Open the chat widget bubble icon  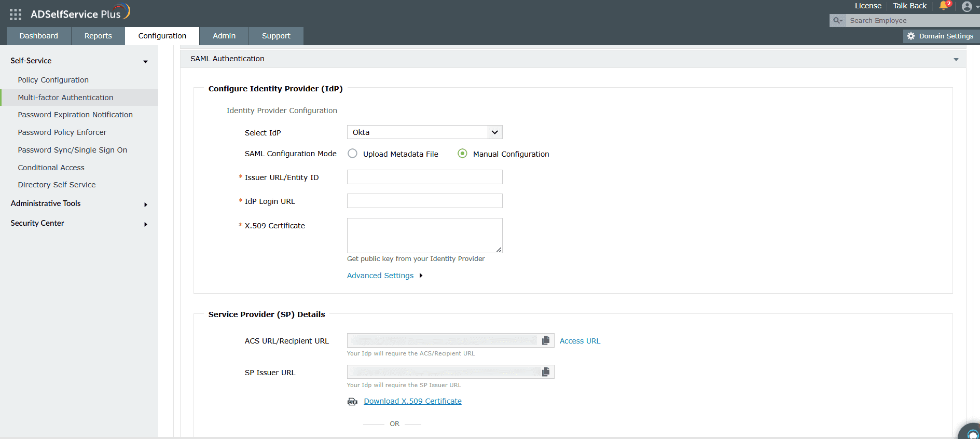coord(971,432)
